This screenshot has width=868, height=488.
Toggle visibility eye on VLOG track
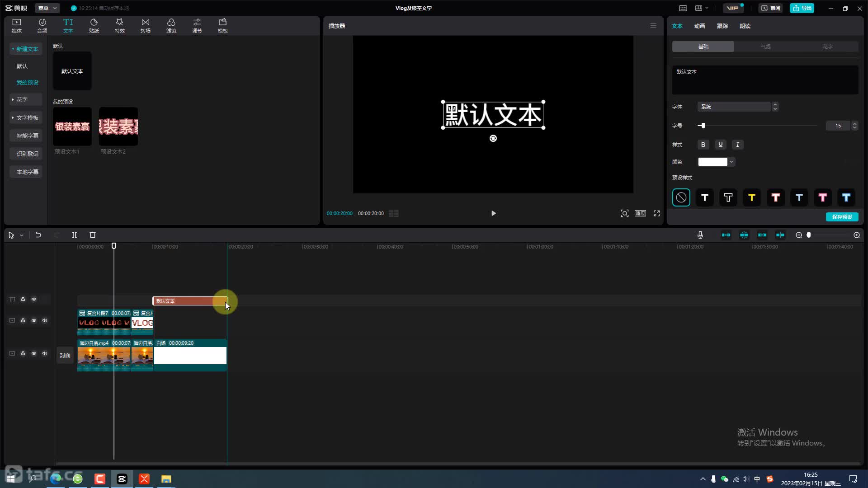point(34,320)
